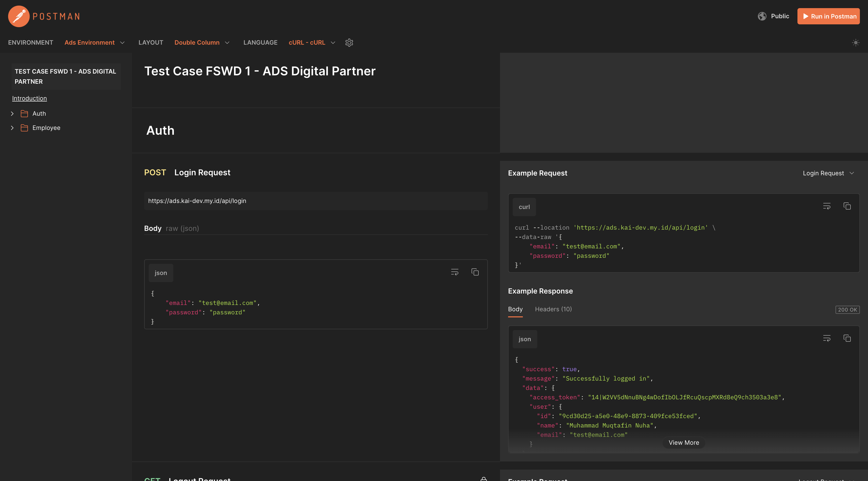Open the Ads Environment dropdown
This screenshot has width=868, height=481.
click(x=95, y=42)
